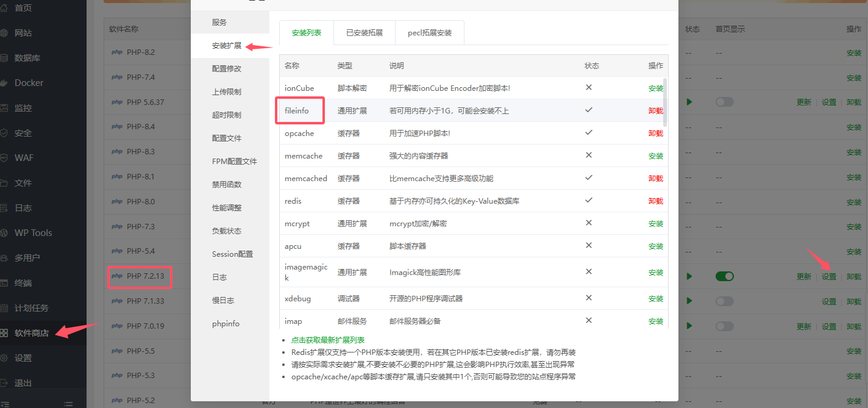Disable homepage display for PHP 7.2.13
The height and width of the screenshot is (408, 868).
pyautogui.click(x=724, y=276)
